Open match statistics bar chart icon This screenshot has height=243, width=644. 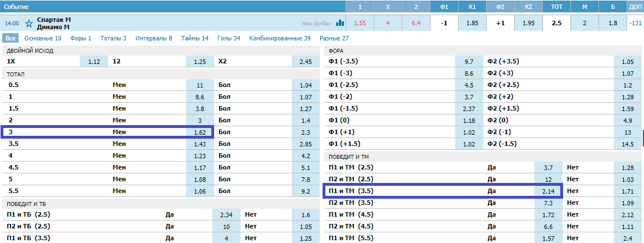click(340, 23)
